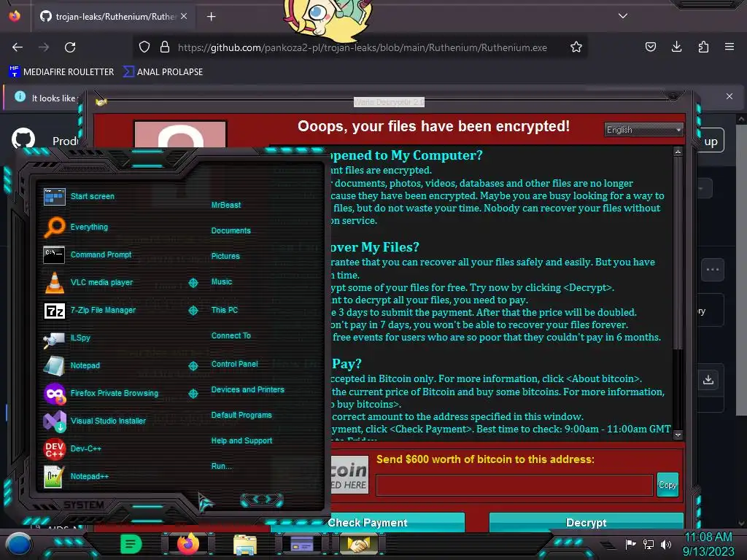Download raw file on GitHub page
The image size is (747, 560).
[x=708, y=379]
